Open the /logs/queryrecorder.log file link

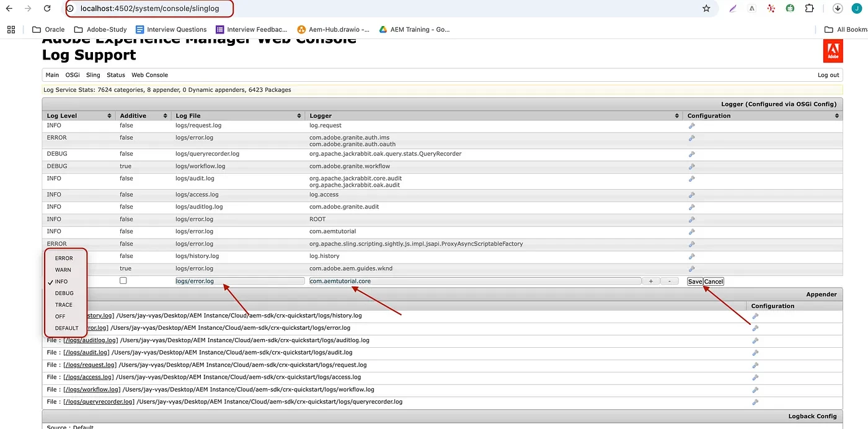pyautogui.click(x=99, y=402)
